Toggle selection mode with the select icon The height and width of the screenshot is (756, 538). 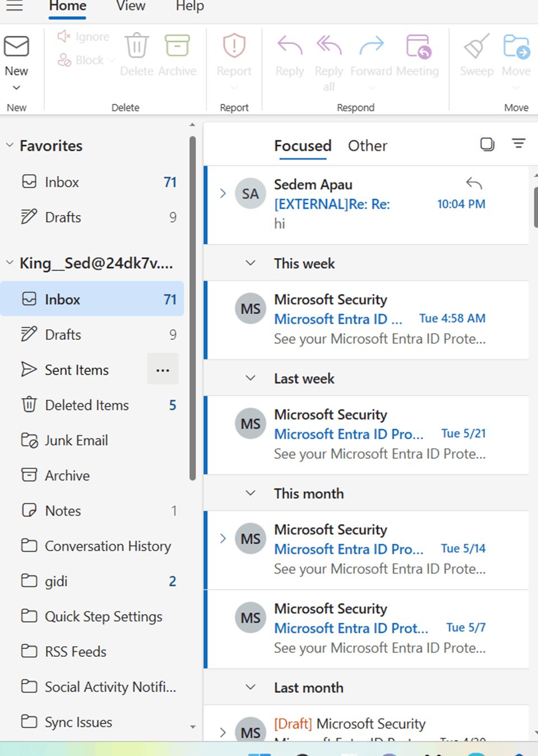click(x=486, y=144)
